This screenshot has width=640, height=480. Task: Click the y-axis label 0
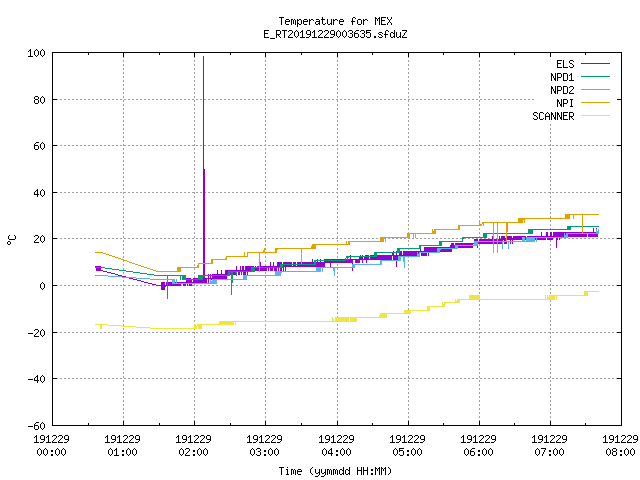click(42, 286)
